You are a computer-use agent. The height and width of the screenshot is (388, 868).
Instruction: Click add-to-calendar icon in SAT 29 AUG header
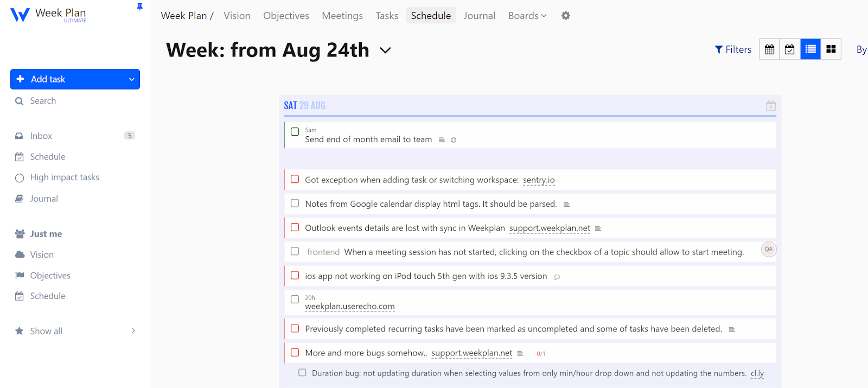(x=770, y=106)
